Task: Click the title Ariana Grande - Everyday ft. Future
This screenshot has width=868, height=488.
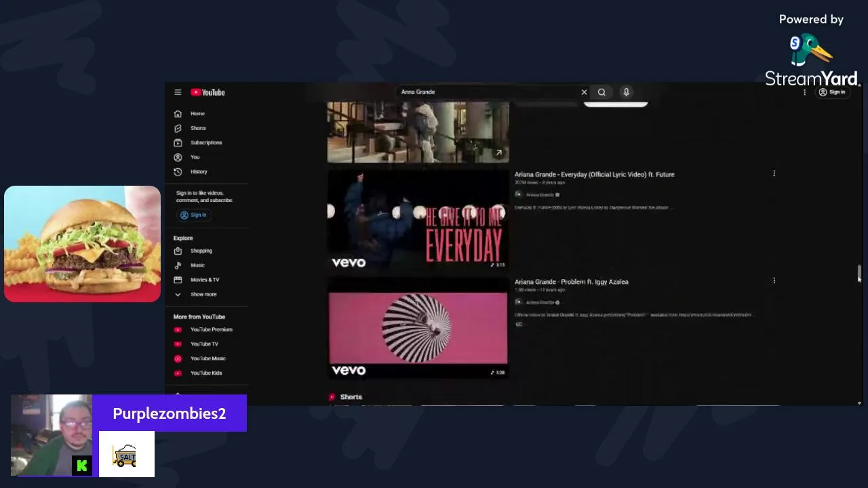Action: pos(594,174)
